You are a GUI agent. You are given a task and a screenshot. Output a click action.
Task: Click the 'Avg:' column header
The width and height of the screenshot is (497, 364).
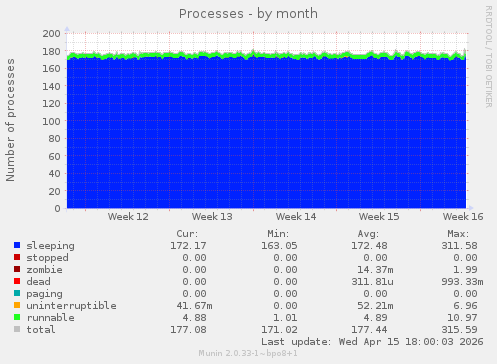pos(368,234)
